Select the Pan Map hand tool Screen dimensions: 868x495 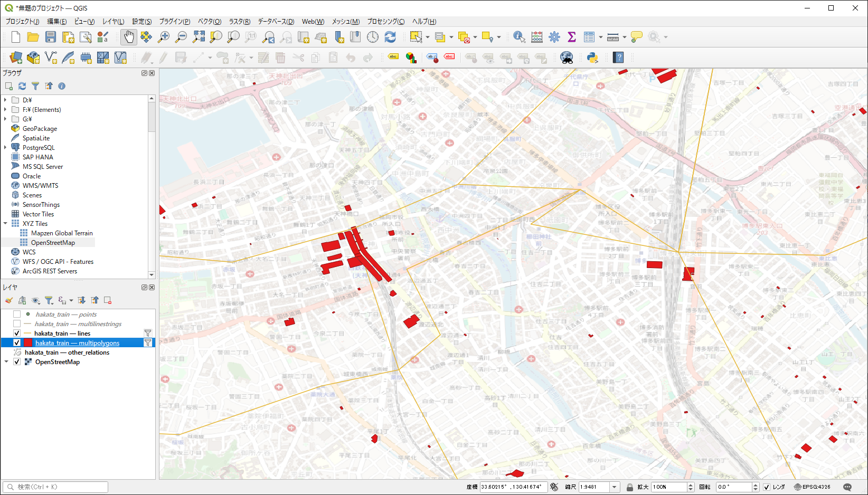[129, 37]
